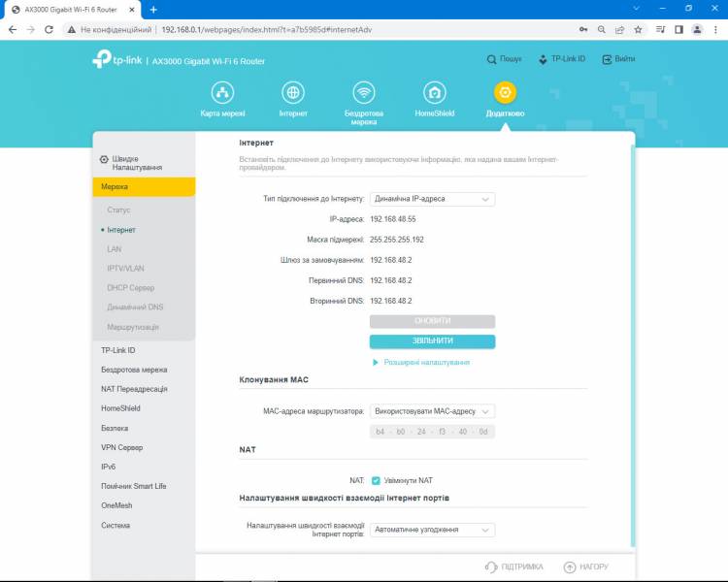
Task: Open browser media control icon
Action: tap(660, 30)
